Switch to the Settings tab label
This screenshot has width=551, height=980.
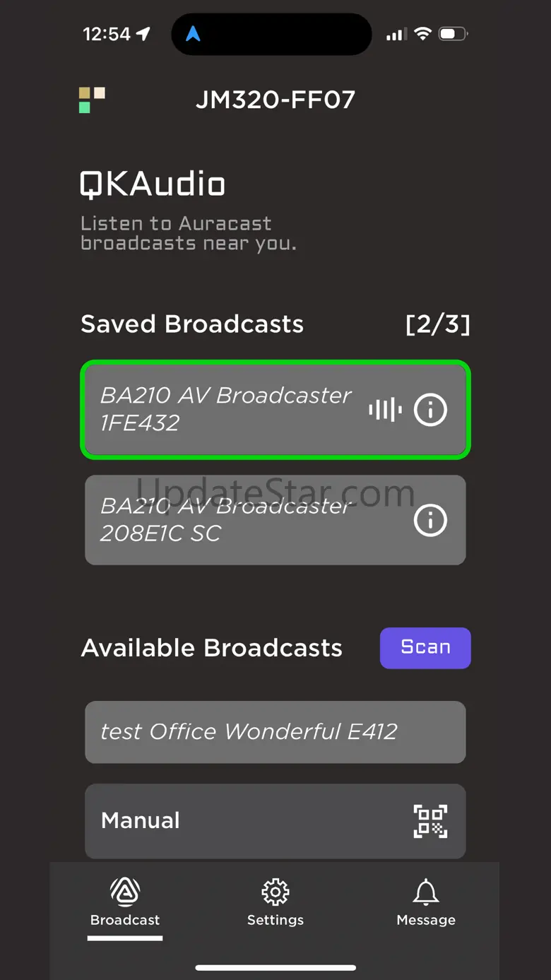click(275, 920)
